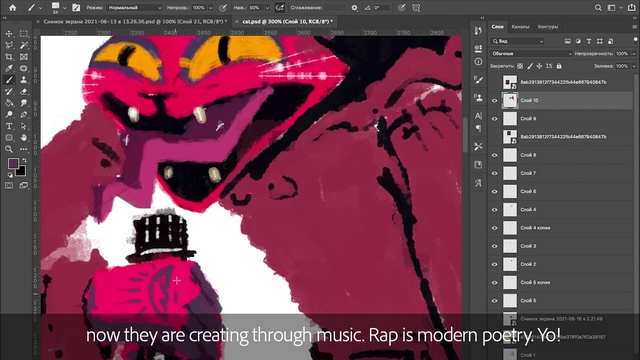Toggle visibility of Слой 5 копия
The height and width of the screenshot is (360, 640).
click(495, 282)
